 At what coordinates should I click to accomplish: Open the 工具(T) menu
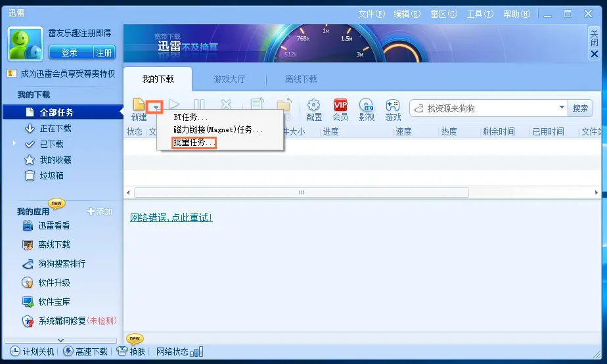tap(480, 14)
